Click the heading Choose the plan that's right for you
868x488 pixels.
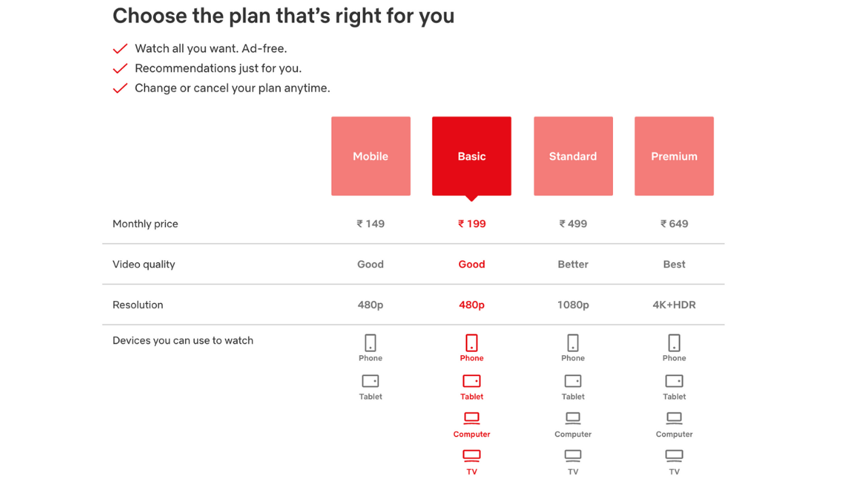[x=283, y=16]
